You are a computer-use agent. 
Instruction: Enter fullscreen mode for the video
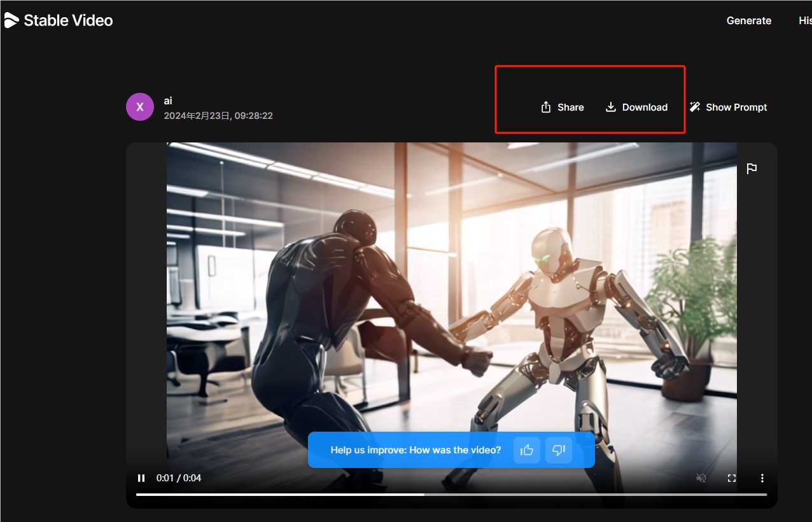(732, 478)
